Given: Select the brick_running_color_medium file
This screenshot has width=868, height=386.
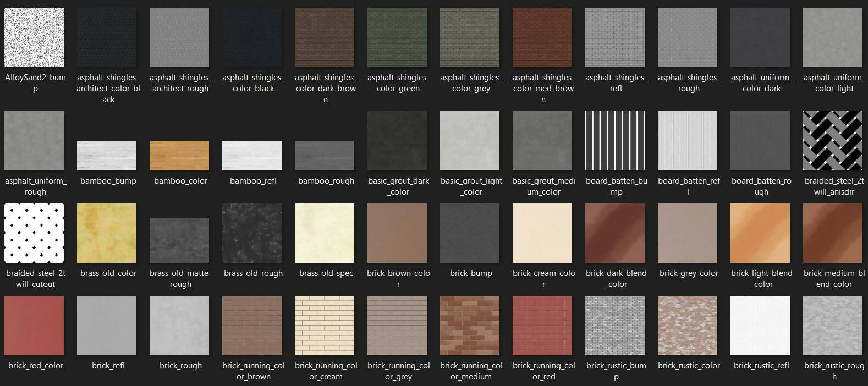Looking at the screenshot, I should tap(470, 326).
